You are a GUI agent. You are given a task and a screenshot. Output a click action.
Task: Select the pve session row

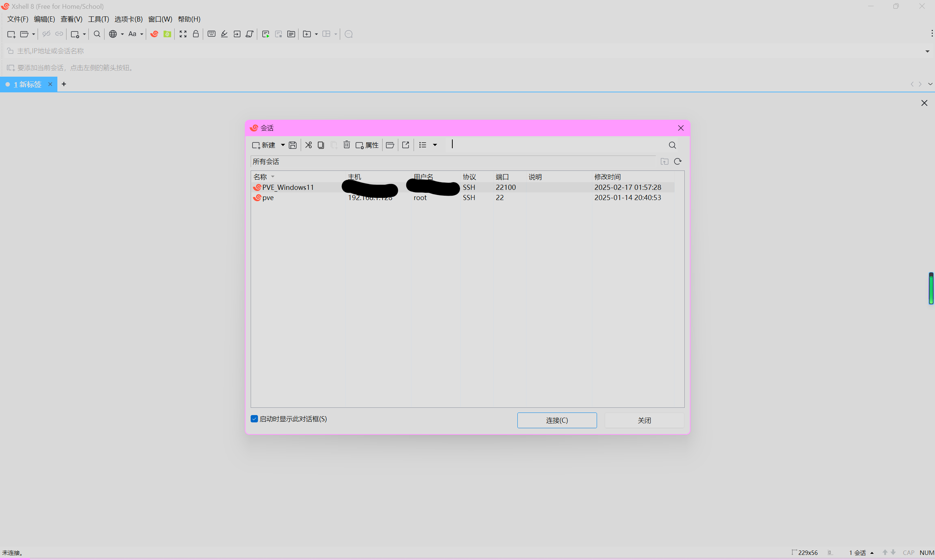pyautogui.click(x=268, y=197)
